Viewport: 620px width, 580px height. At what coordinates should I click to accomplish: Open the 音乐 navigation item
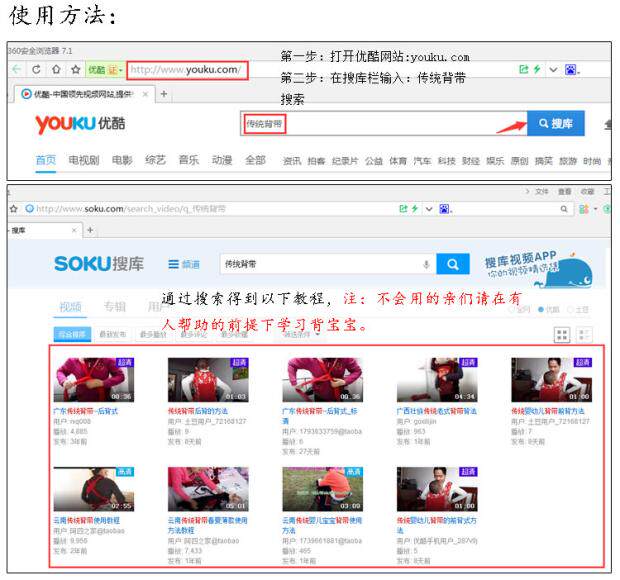point(189,160)
